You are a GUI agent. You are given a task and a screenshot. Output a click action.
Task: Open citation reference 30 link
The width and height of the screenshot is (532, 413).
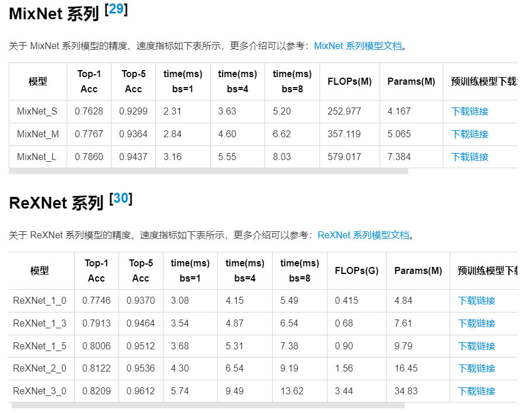click(121, 198)
